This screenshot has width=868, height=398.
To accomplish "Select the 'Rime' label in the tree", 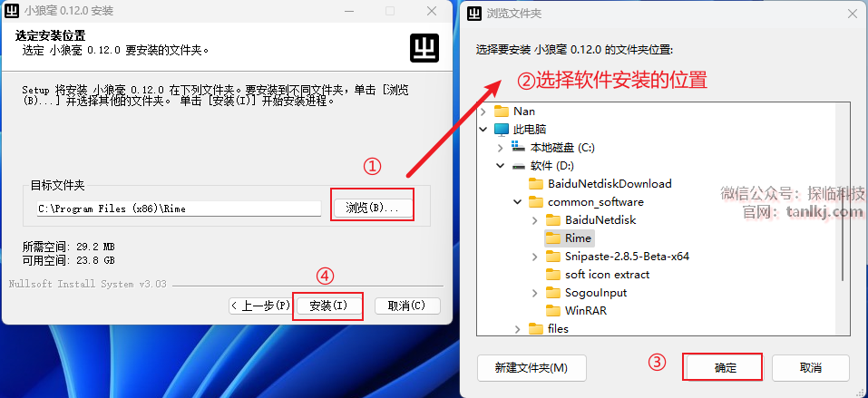I will [x=578, y=238].
